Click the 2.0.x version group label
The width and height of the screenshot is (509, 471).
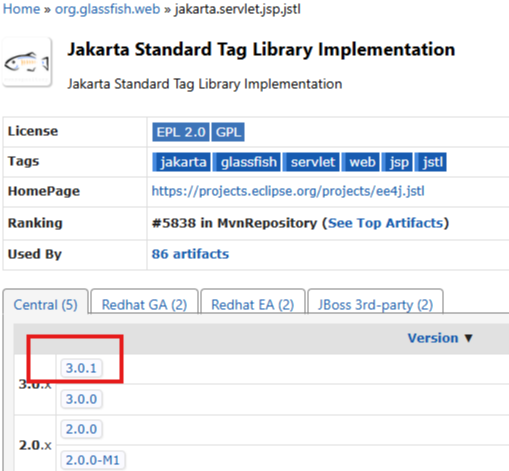tap(35, 445)
